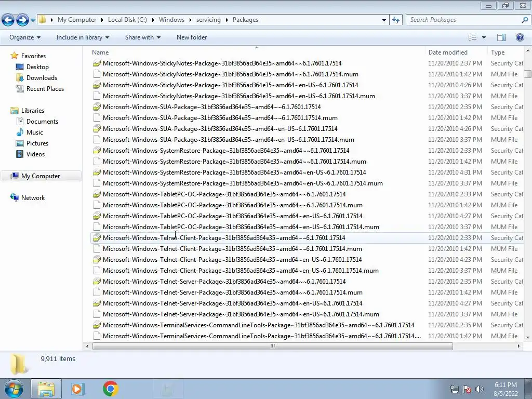Select the StickyNotes-Package amd64~~ .mum file icon

97,74
